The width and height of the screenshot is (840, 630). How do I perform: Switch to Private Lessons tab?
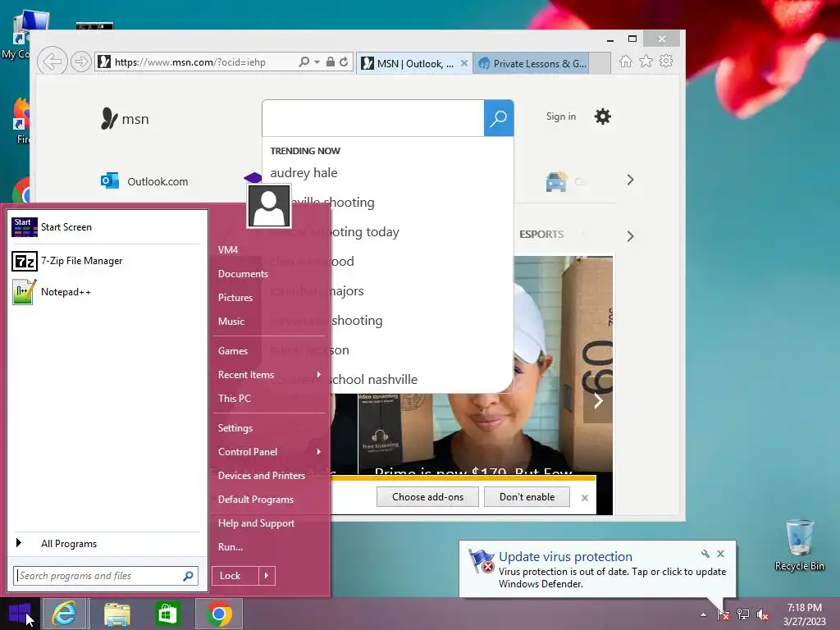tap(532, 63)
